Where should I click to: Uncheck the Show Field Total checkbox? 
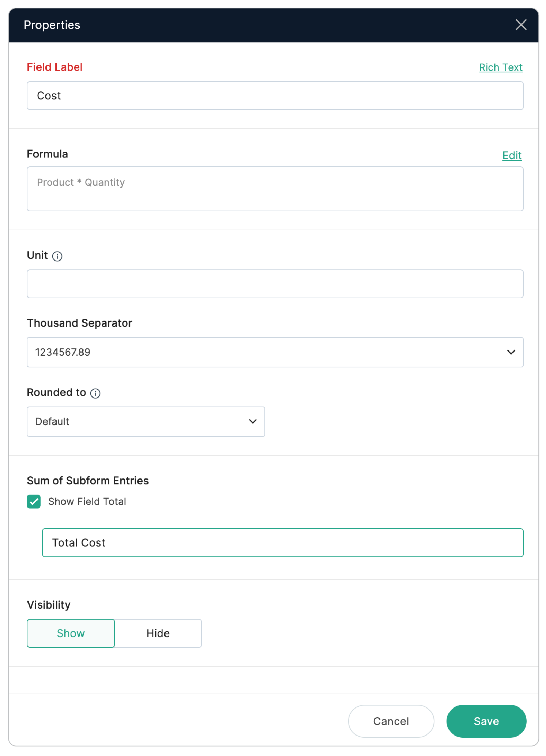(34, 502)
